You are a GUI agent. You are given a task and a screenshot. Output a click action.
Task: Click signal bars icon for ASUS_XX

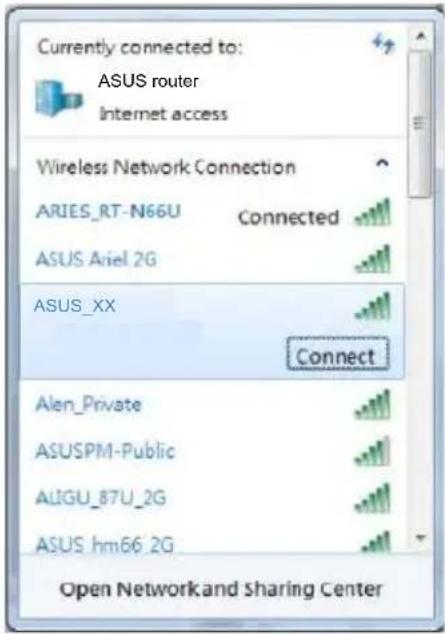coord(373,306)
